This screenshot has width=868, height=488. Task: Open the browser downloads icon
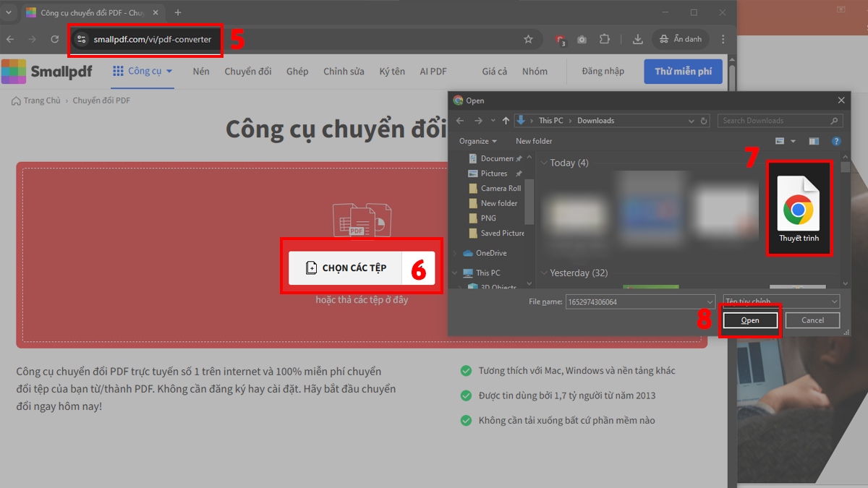pyautogui.click(x=637, y=39)
